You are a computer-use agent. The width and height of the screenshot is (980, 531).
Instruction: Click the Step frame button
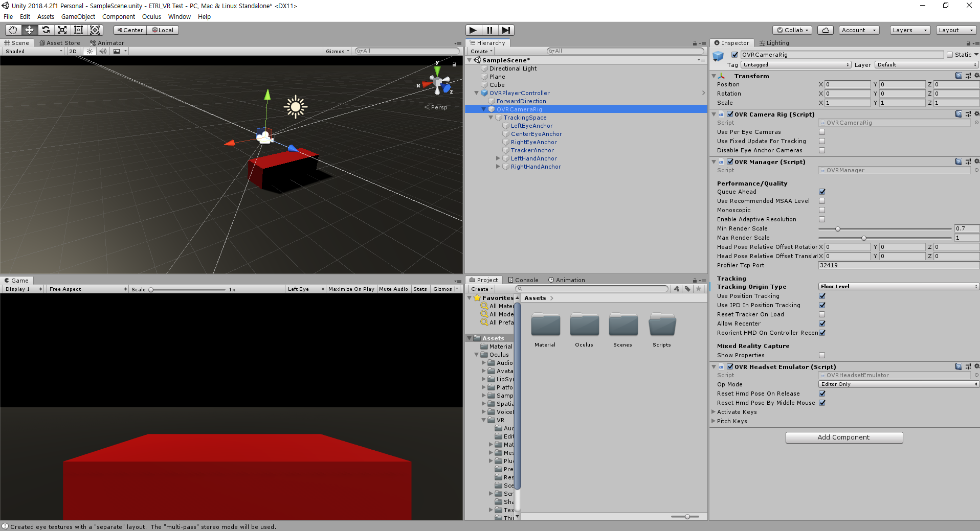pos(506,30)
